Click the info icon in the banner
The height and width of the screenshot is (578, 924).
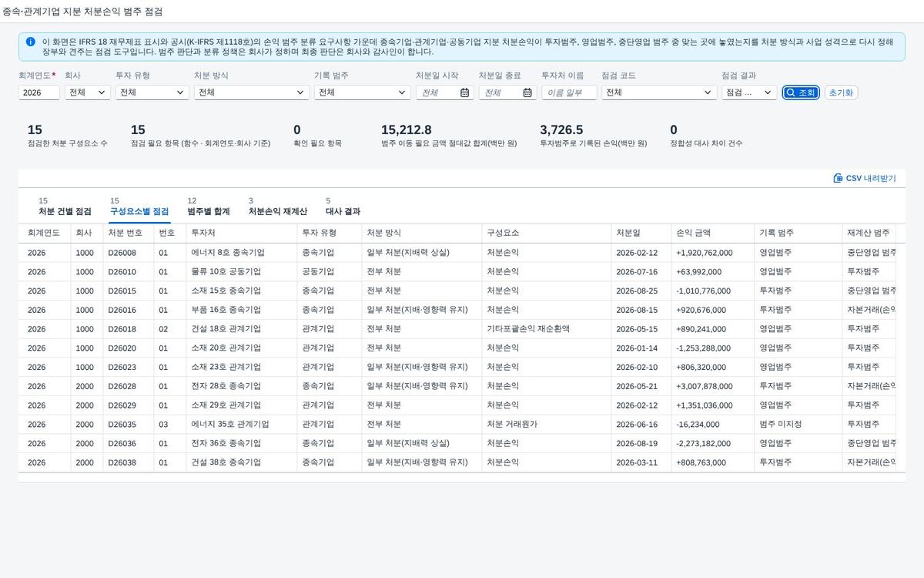click(30, 42)
